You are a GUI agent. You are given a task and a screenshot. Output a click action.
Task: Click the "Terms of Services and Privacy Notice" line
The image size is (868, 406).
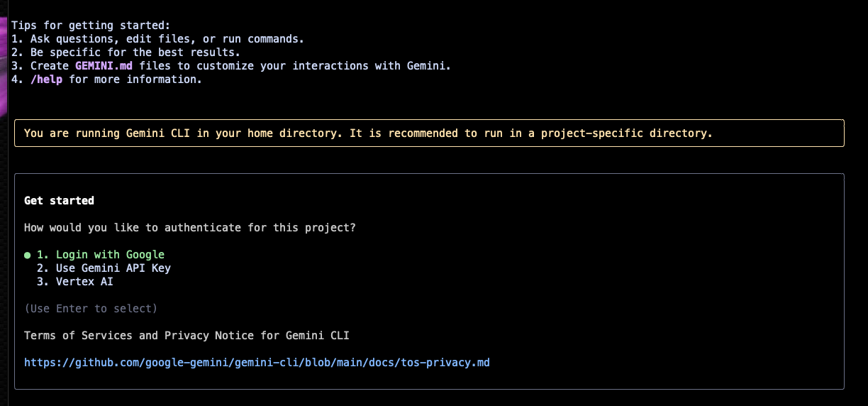click(187, 336)
